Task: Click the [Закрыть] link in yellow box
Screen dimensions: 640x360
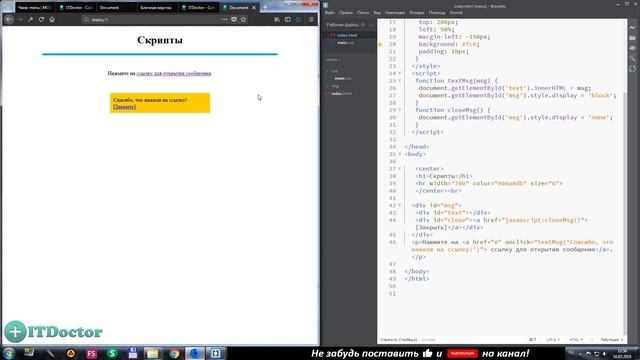Action: (124, 107)
